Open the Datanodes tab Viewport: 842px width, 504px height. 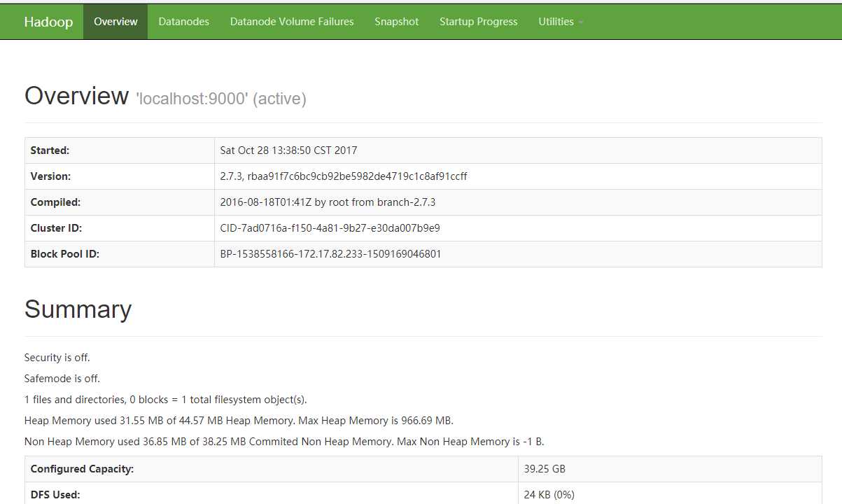[184, 22]
